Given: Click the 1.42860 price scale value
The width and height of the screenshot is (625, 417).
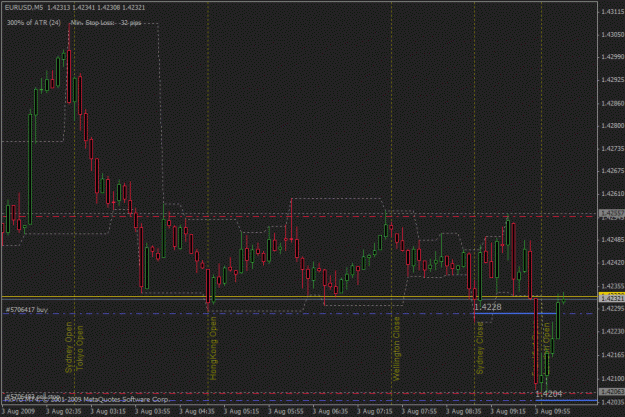Looking at the screenshot, I should tap(613, 103).
